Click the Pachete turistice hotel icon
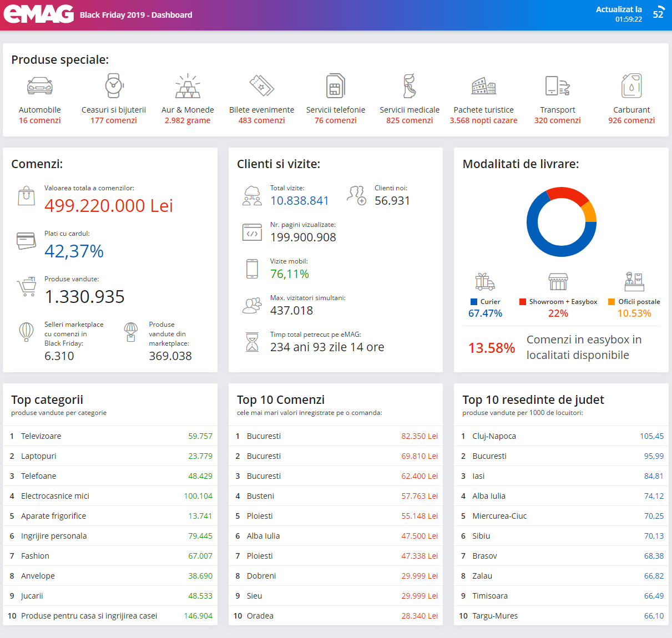672x638 pixels. point(483,86)
